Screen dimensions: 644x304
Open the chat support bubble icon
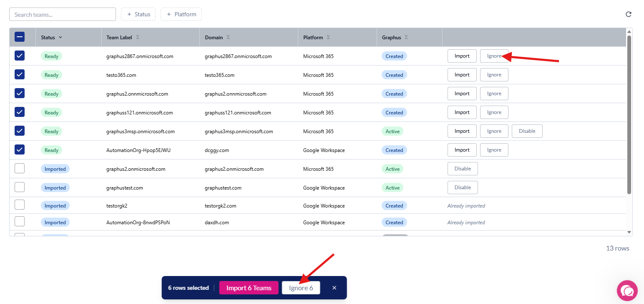tap(628, 290)
